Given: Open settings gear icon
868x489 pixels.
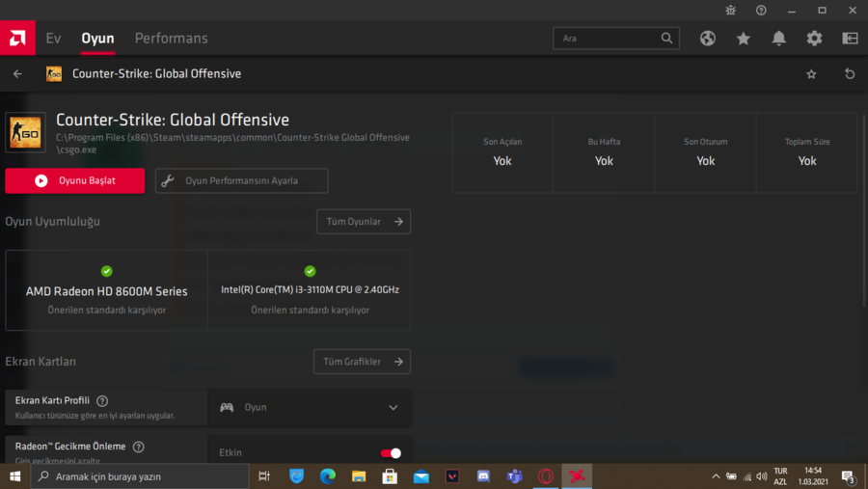Looking at the screenshot, I should [x=814, y=39].
